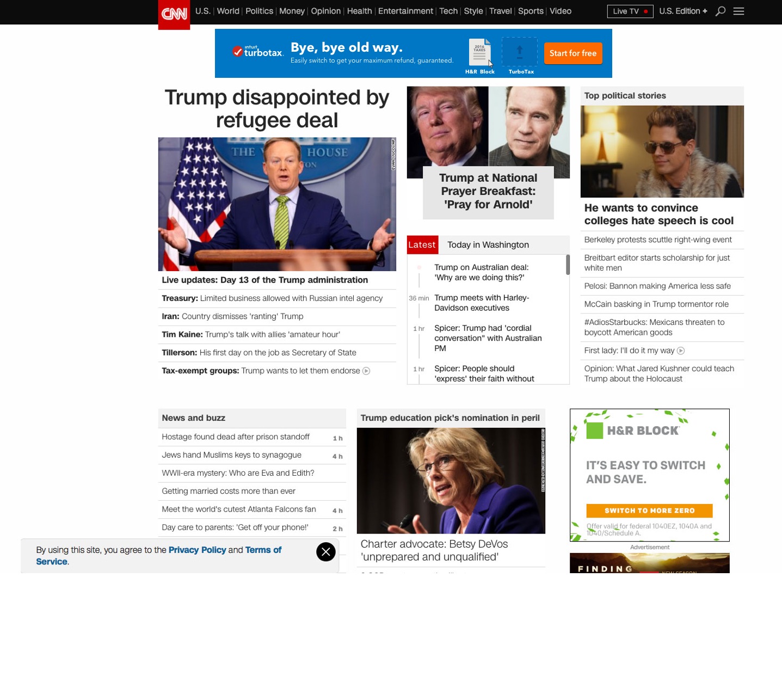Select the Latest tab
Viewport: 782px width, 700px height.
click(x=422, y=245)
